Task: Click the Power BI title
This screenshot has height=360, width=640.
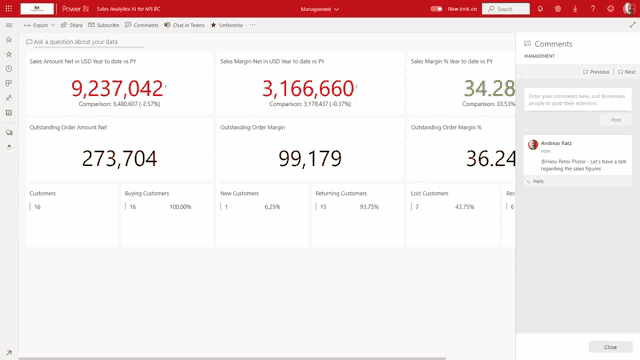Action: 75,9
